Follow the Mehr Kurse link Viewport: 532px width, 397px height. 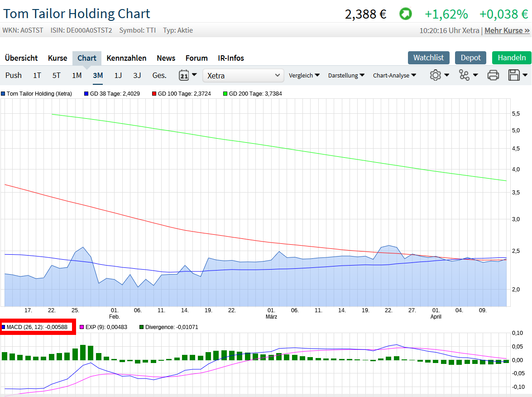point(507,30)
